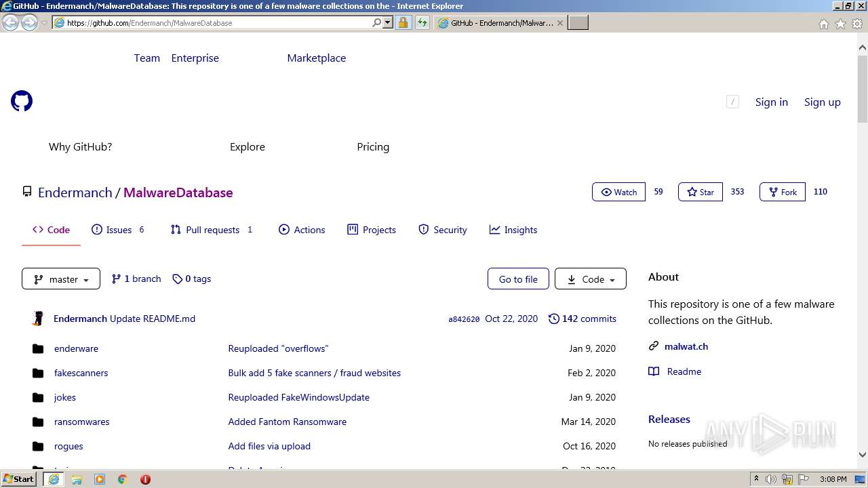
Task: Open the Insights tab
Action: point(513,230)
